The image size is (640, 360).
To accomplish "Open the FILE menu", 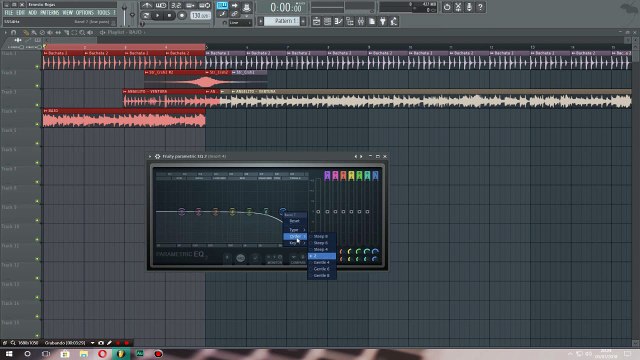I will click(9, 13).
